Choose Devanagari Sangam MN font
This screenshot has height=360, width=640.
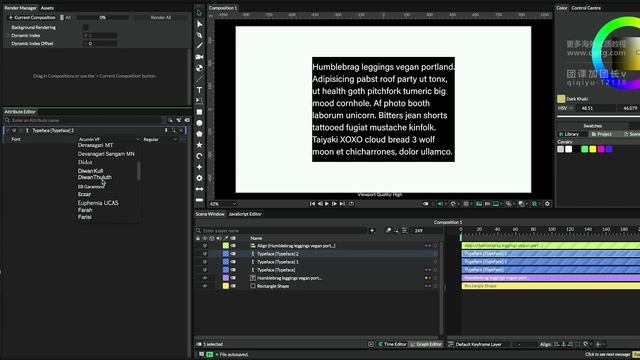pos(106,154)
